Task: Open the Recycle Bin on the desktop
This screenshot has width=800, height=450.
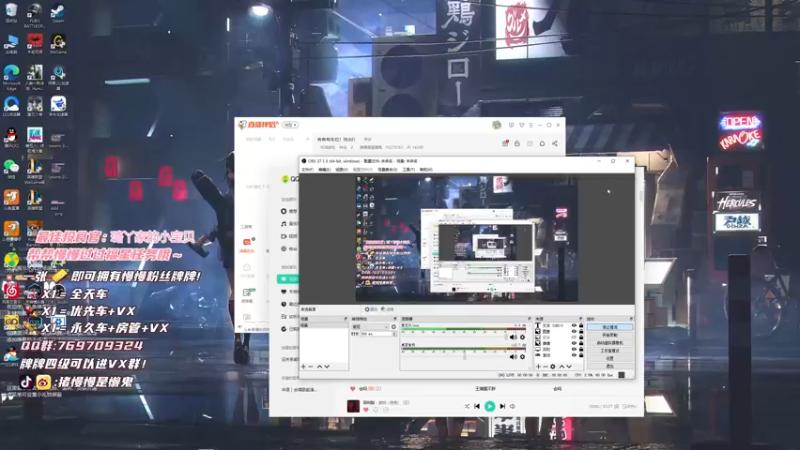Action: (11, 12)
